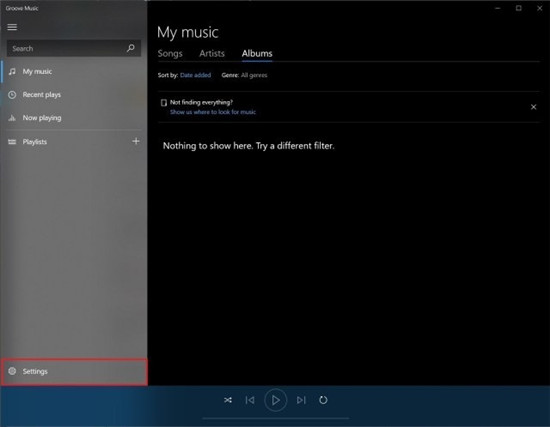Open the Genre All genres filter

pyautogui.click(x=254, y=75)
